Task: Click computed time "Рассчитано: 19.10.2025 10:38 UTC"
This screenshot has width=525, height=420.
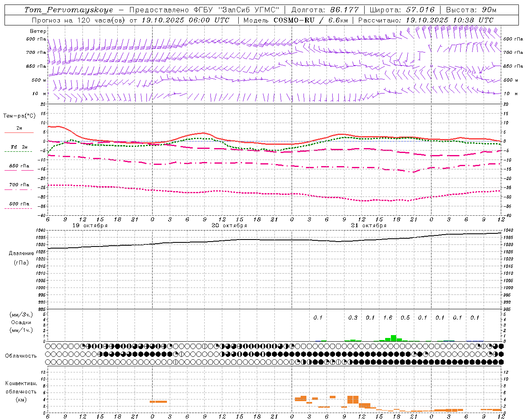Action: click(426, 20)
